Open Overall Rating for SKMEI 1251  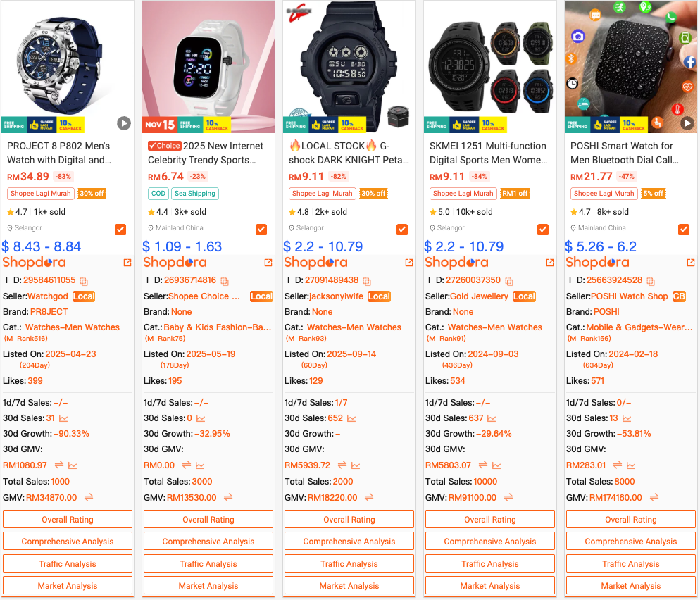[x=489, y=520]
